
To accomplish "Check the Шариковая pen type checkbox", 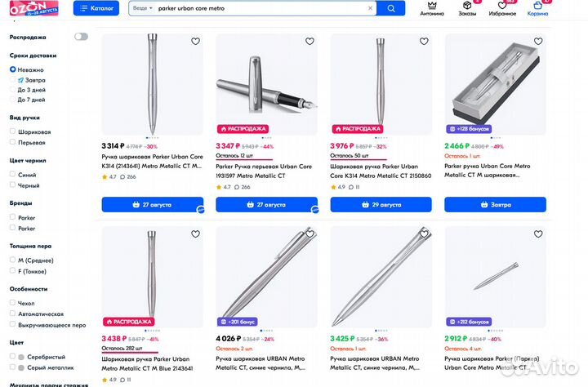I will [x=13, y=131].
